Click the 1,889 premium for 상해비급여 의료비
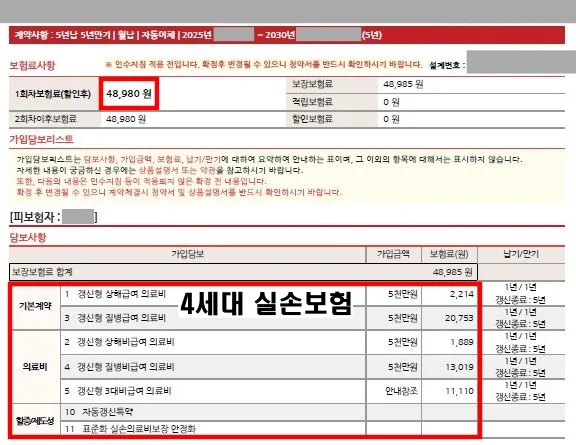The height and width of the screenshot is (445, 576). pyautogui.click(x=462, y=342)
